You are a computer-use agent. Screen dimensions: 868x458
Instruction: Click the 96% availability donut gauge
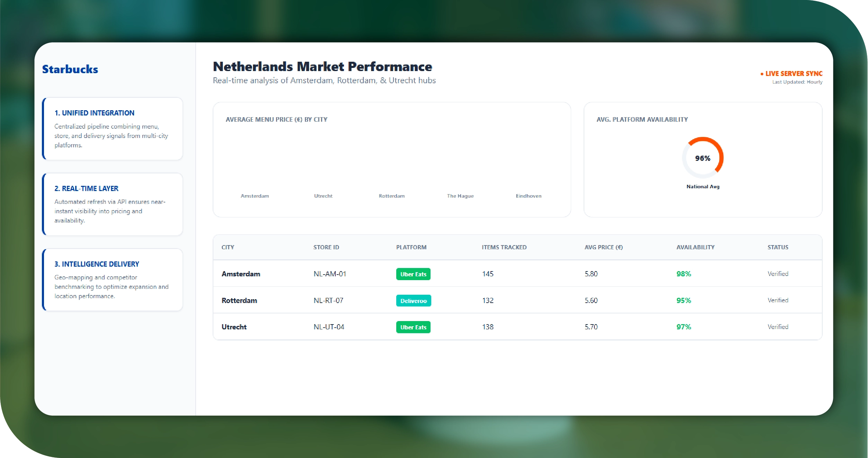[702, 158]
